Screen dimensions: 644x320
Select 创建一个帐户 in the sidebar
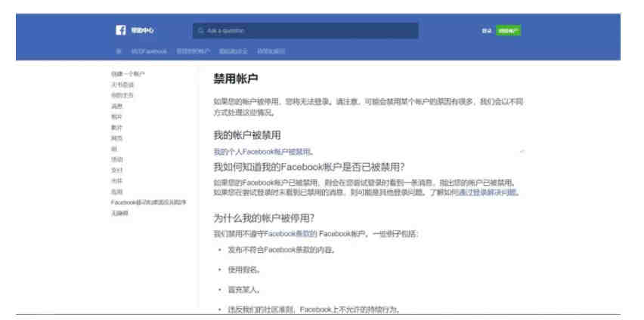[128, 74]
